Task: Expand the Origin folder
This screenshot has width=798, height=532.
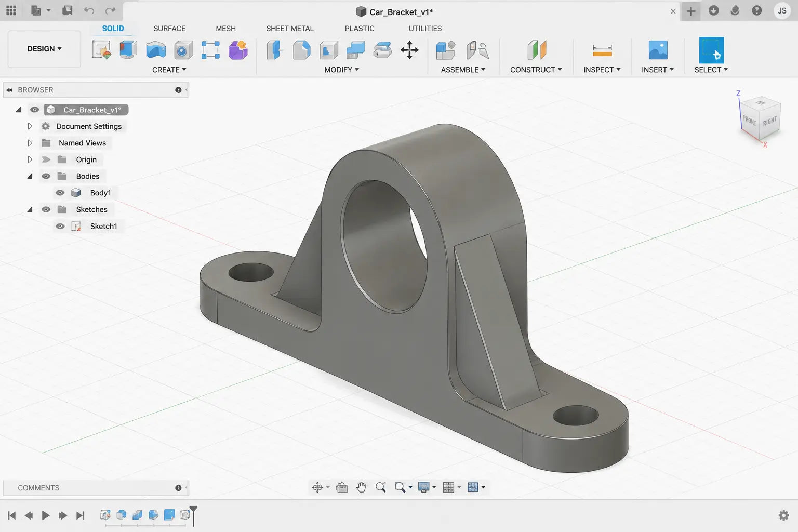Action: point(30,159)
